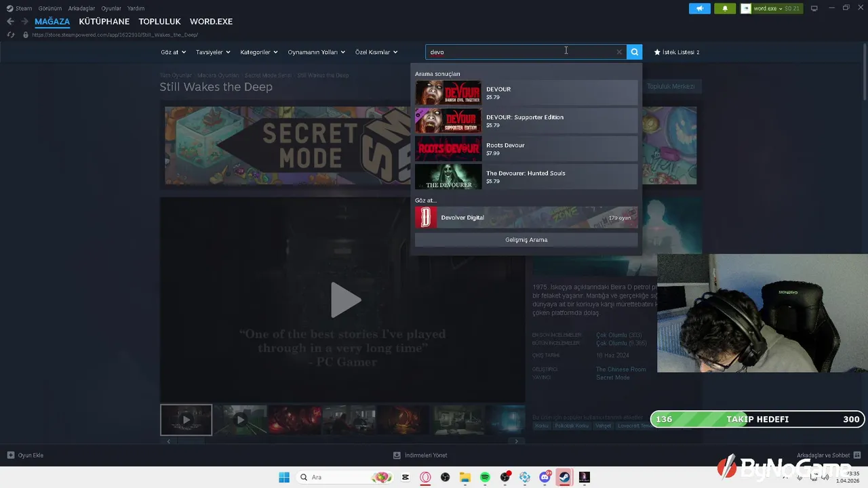
Task: Move the media strip right with arrow
Action: [516, 441]
